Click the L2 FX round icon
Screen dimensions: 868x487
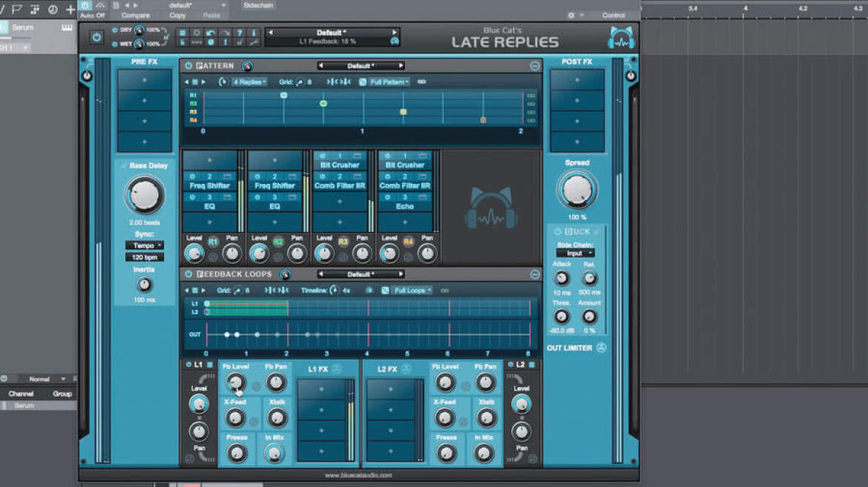click(x=406, y=369)
